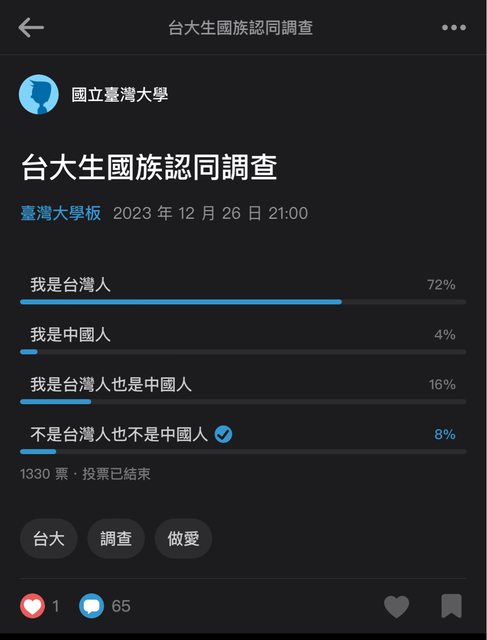Click the post title 台大生國族認同調查

[149, 167]
